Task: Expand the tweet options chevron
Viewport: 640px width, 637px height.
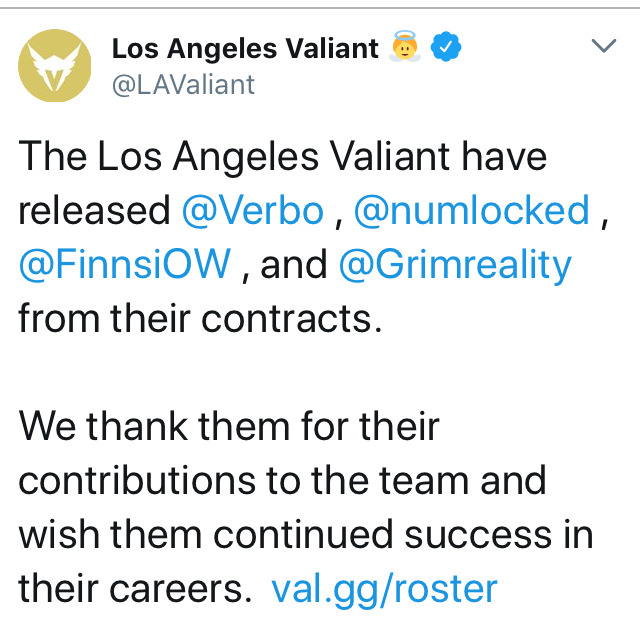Action: (603, 46)
